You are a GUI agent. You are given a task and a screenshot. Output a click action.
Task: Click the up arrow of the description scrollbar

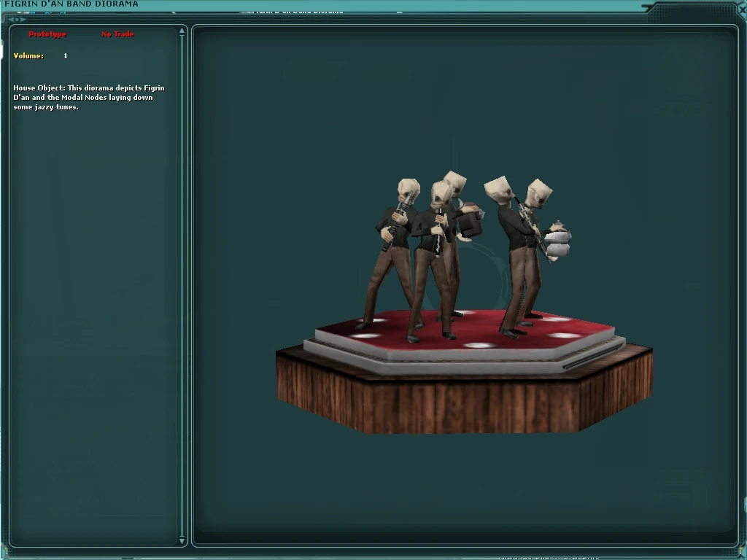click(182, 31)
